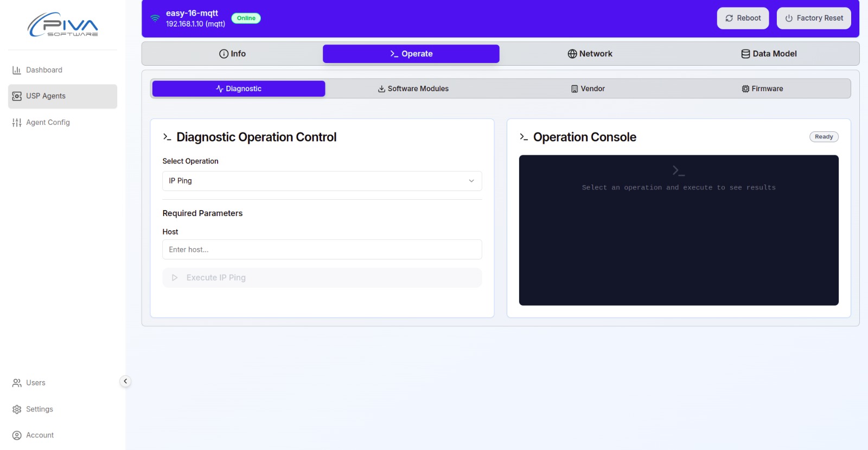Open Settings from sidebar
Image resolution: width=868 pixels, height=450 pixels.
point(39,409)
